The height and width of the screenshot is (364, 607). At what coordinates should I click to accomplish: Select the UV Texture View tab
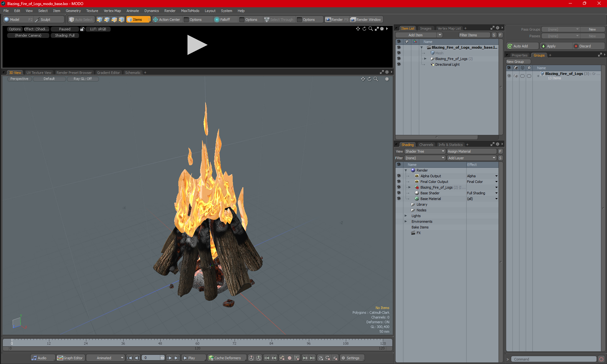38,72
